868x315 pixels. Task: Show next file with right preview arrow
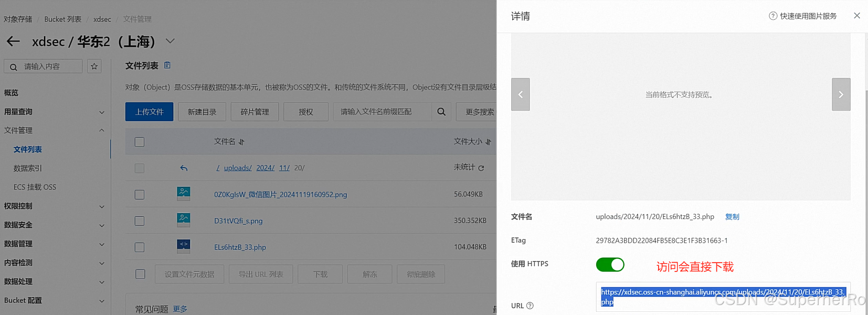tap(841, 94)
